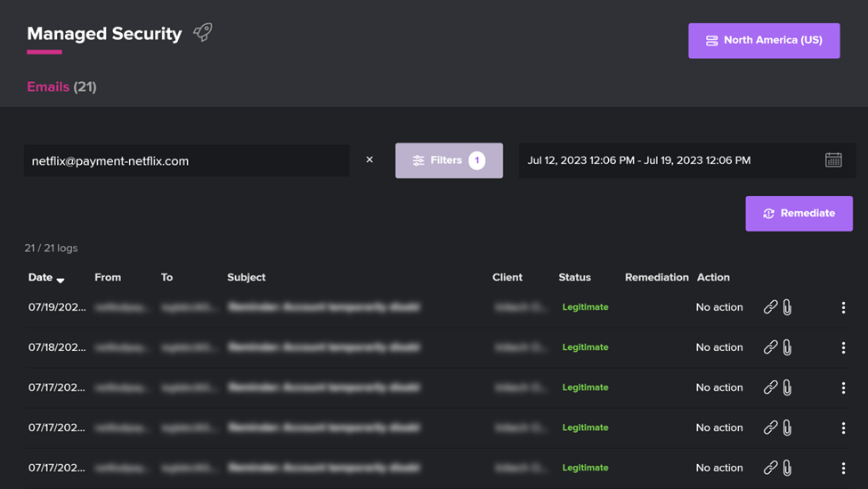The width and height of the screenshot is (868, 489).
Task: Open the three-dot menu in the 07/19 row
Action: 843,307
